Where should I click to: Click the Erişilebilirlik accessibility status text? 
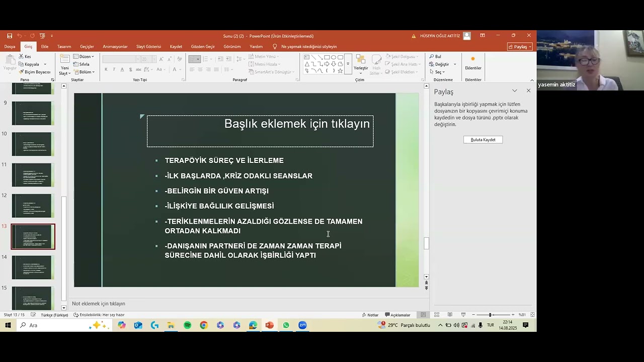click(x=99, y=315)
